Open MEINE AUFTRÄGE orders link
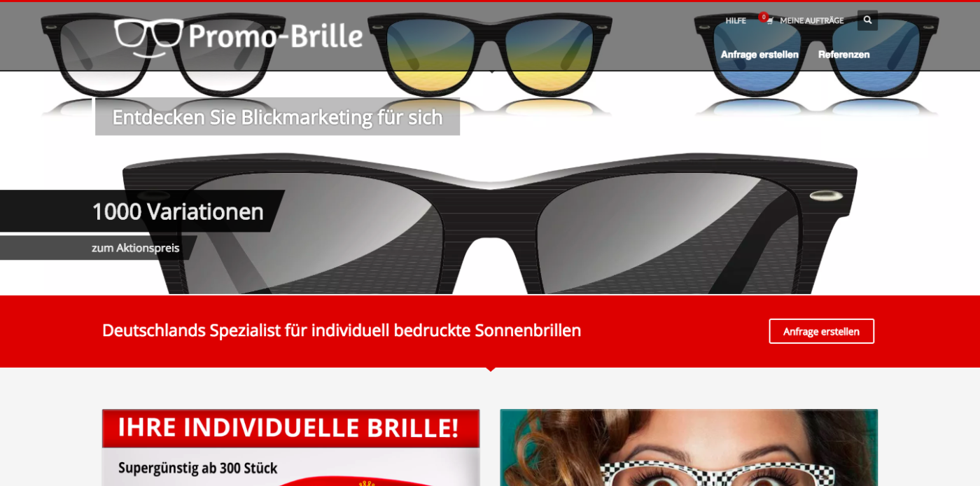Image resolution: width=980 pixels, height=486 pixels. tap(812, 21)
